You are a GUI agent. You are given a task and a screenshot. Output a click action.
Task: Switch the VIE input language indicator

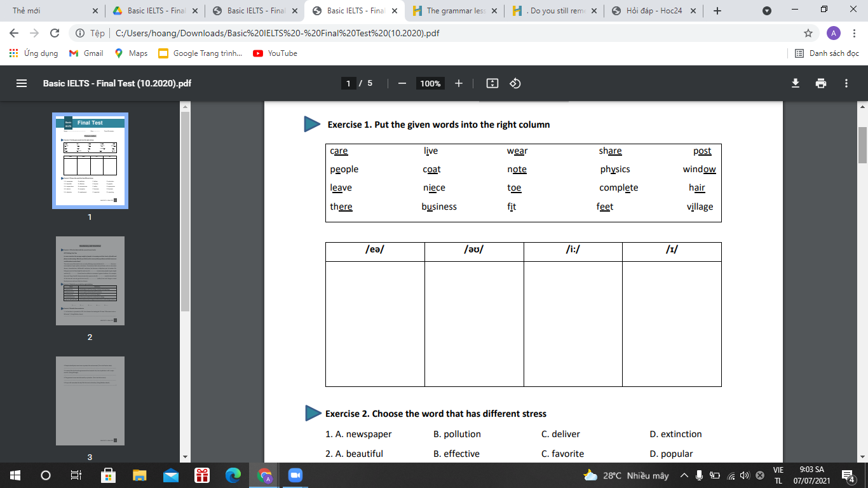click(778, 475)
